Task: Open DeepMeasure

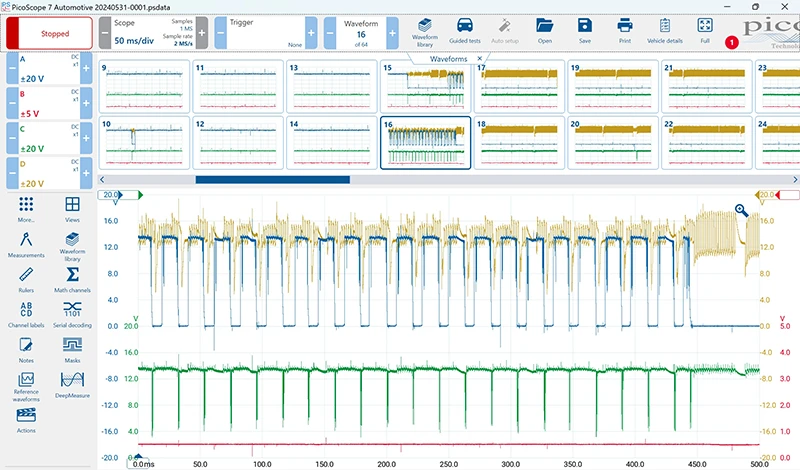Action: 72,385
